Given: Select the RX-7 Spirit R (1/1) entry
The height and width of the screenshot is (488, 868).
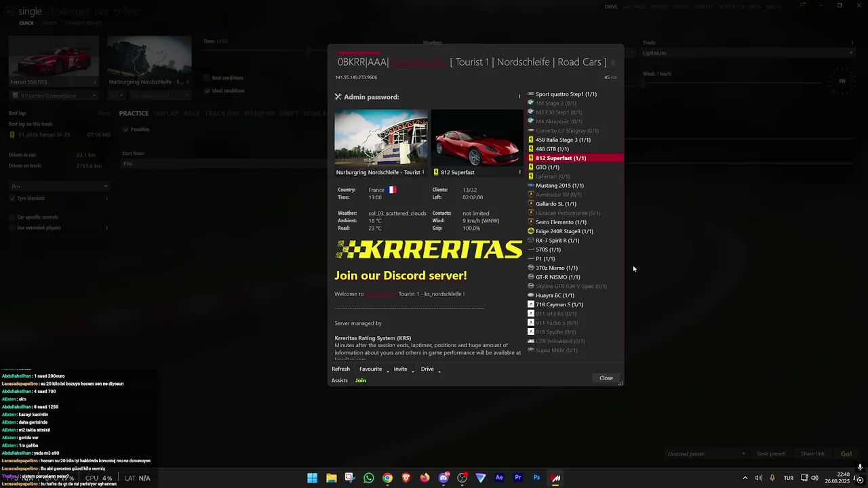Looking at the screenshot, I should [x=575, y=241].
